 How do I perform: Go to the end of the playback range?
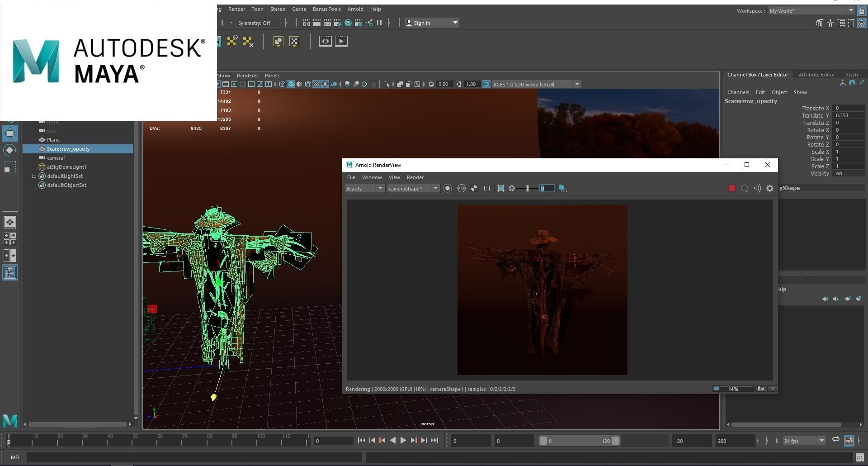434,440
